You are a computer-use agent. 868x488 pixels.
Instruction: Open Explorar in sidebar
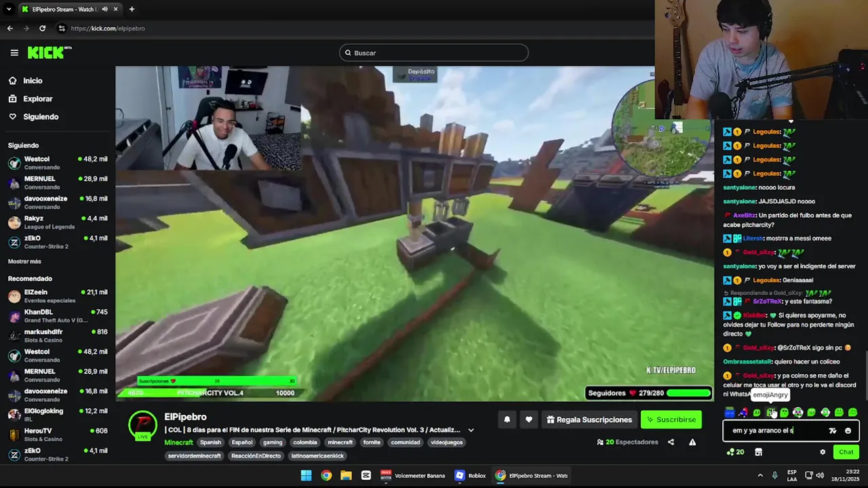38,99
